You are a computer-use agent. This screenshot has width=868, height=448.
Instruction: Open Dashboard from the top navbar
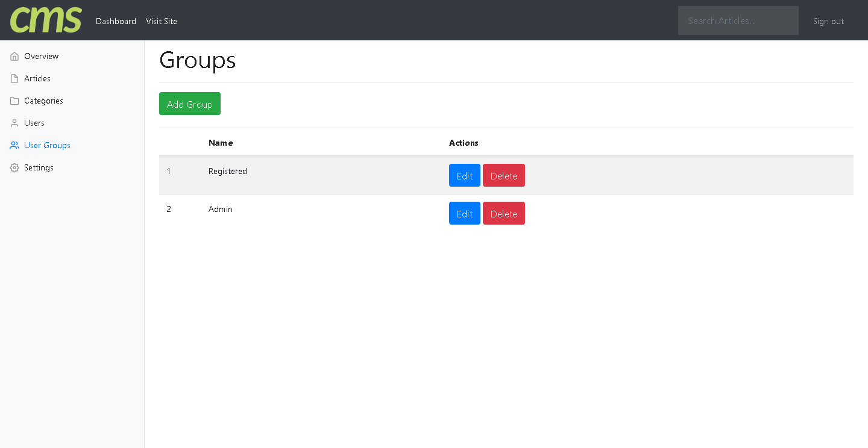coord(116,21)
